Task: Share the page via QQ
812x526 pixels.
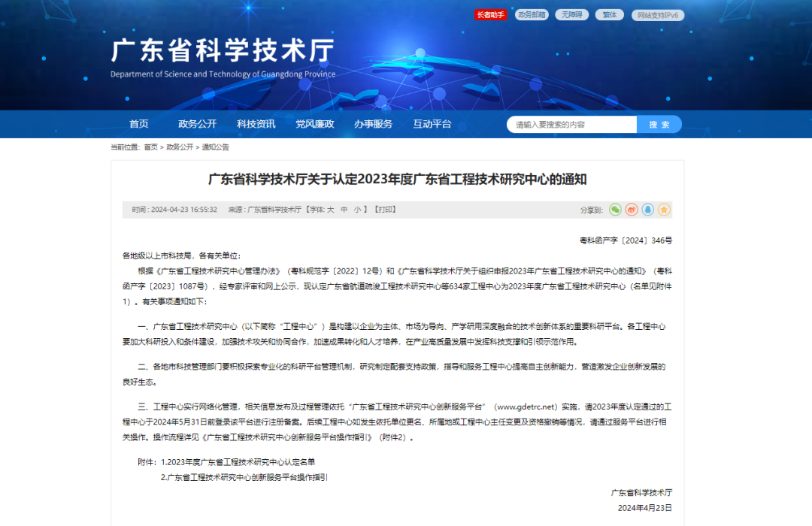Action: coord(647,210)
